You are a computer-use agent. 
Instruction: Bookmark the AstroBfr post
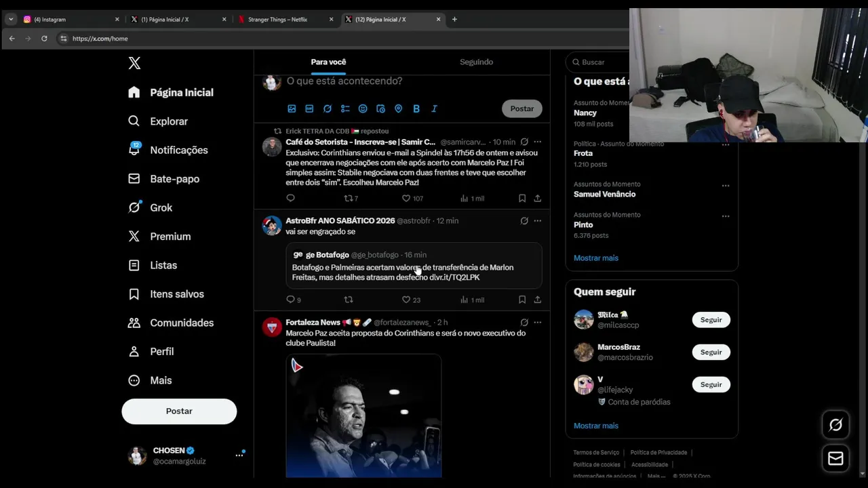pos(522,300)
